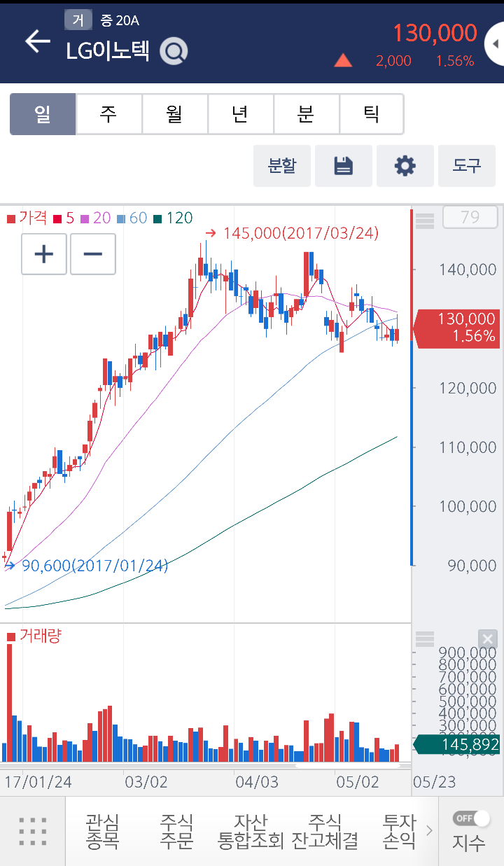Save chart with the floppy disk icon
This screenshot has width=504, height=866.
344,166
